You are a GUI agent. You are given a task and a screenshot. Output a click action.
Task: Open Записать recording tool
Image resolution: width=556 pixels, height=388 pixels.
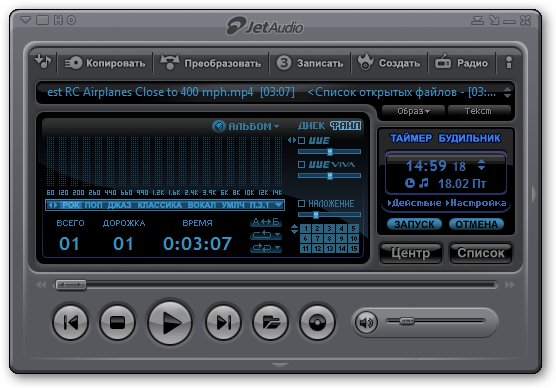pos(310,63)
